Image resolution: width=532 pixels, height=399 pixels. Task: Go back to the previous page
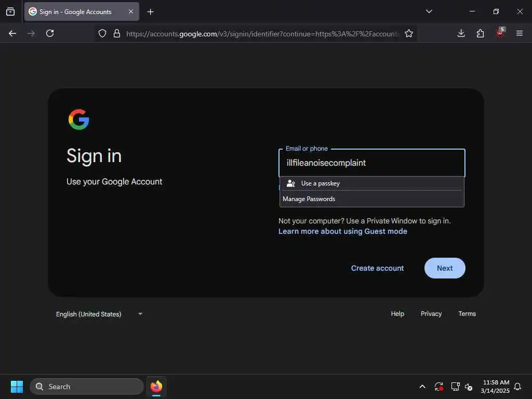pyautogui.click(x=12, y=33)
